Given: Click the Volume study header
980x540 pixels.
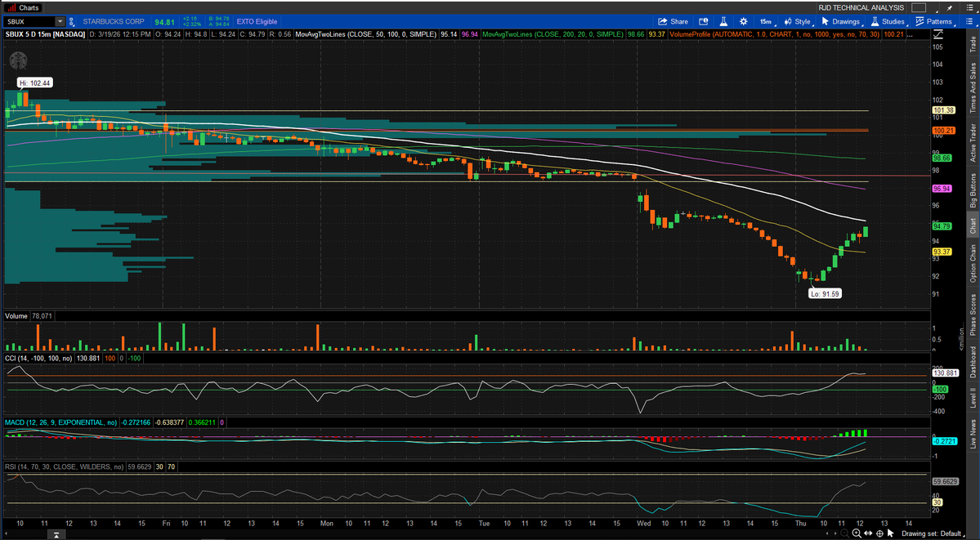Looking at the screenshot, I should pyautogui.click(x=16, y=316).
